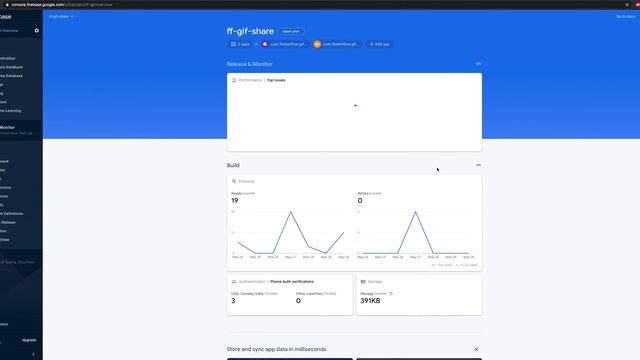Click the Writes count 0

360,200
